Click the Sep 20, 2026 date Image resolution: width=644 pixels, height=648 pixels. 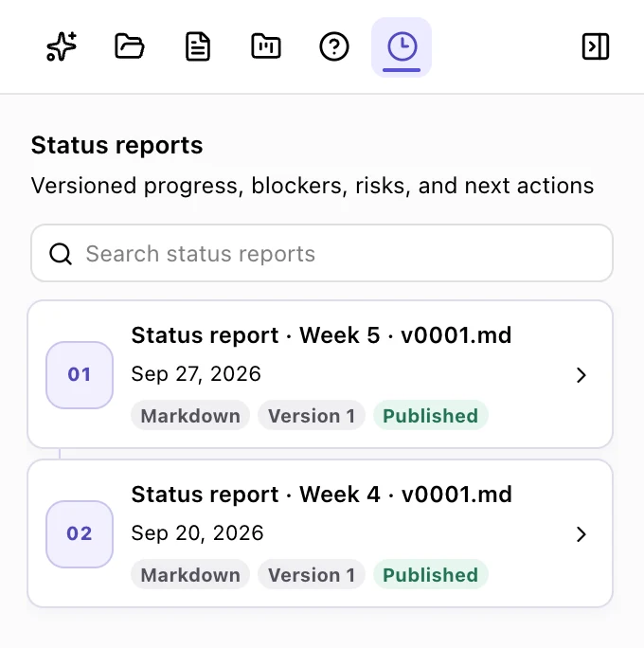[x=197, y=533]
